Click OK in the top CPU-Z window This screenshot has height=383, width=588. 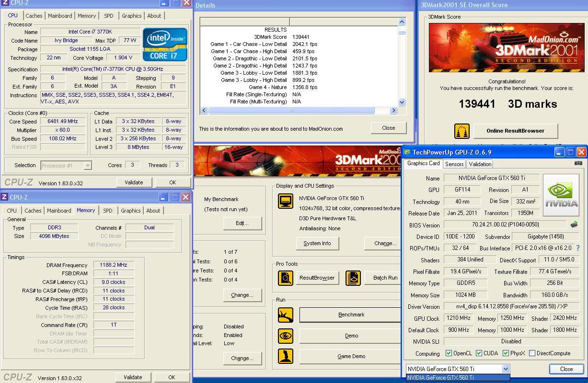[x=173, y=182]
